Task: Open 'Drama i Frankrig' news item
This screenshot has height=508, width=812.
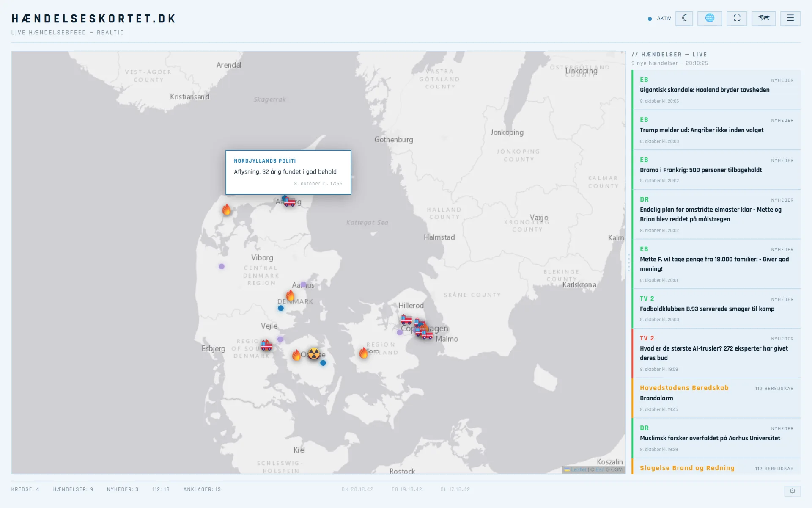Action: point(716,170)
